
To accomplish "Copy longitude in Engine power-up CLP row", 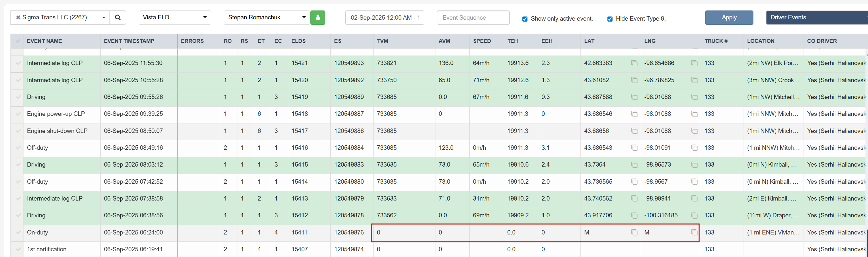I will click(x=694, y=114).
